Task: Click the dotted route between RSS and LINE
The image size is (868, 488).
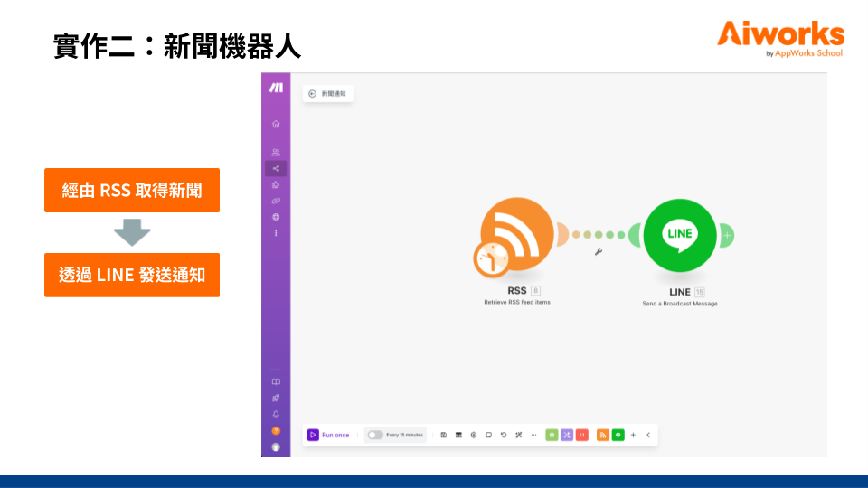Action: click(x=599, y=235)
